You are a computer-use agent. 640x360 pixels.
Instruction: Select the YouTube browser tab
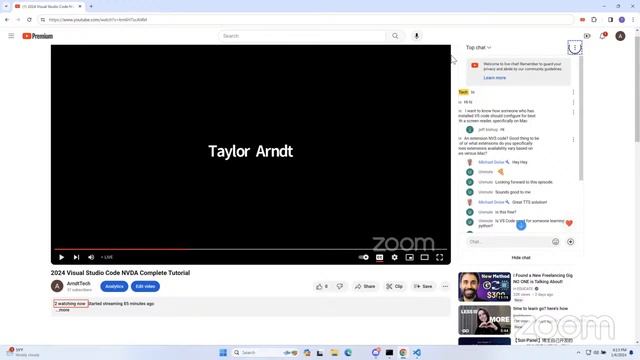point(48,7)
